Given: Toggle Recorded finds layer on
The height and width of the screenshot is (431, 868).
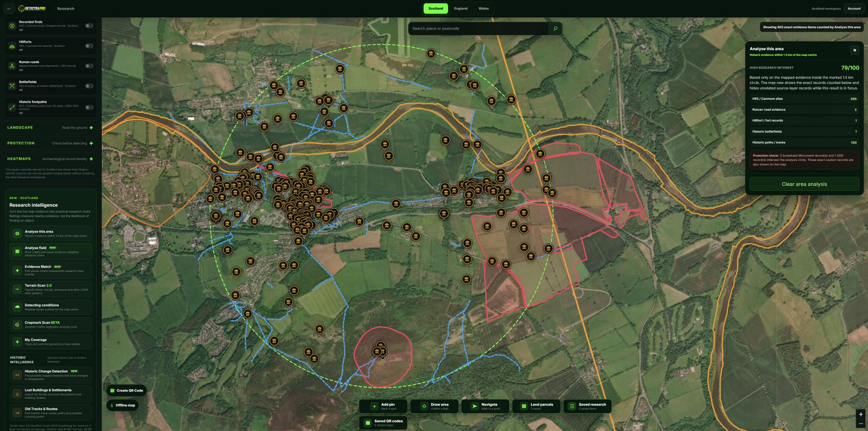Looking at the screenshot, I should (x=89, y=26).
